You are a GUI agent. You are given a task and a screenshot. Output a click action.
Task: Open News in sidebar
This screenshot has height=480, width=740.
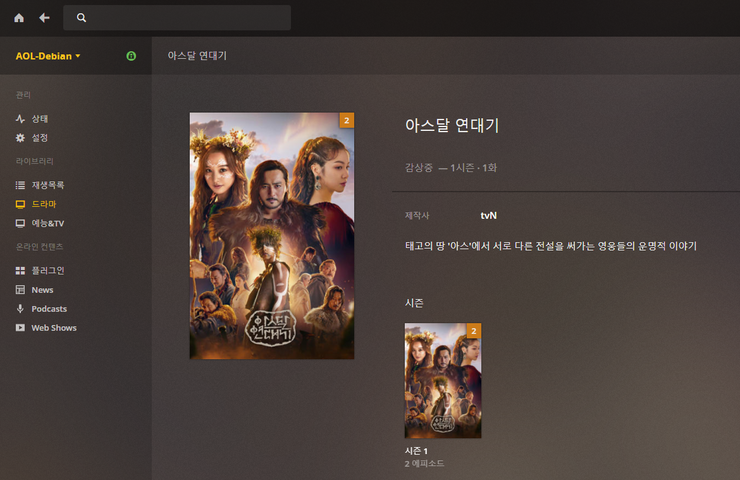42,290
